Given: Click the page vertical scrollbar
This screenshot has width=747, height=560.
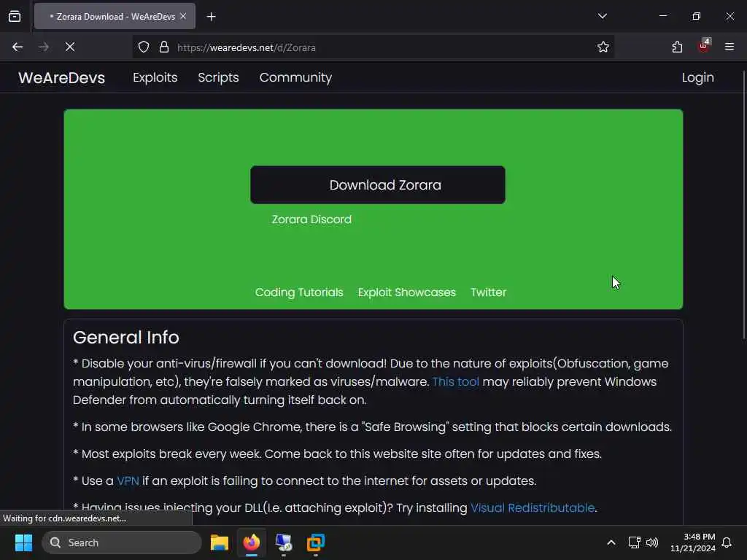Looking at the screenshot, I should tap(743, 205).
